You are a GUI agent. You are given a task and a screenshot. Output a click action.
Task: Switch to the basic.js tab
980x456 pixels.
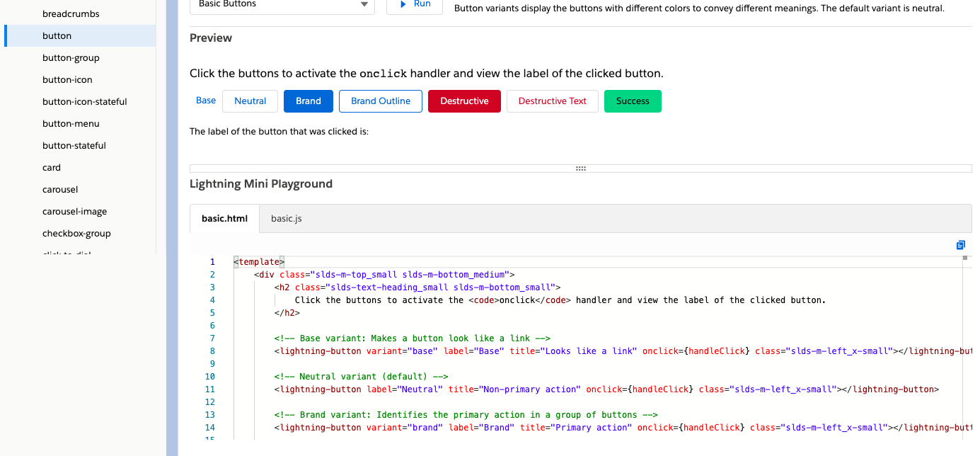click(287, 219)
